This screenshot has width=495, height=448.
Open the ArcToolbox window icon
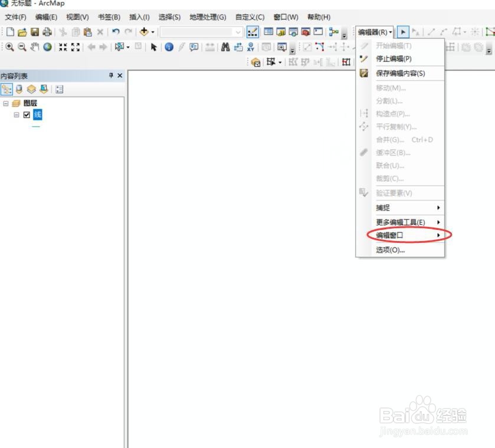click(x=307, y=32)
